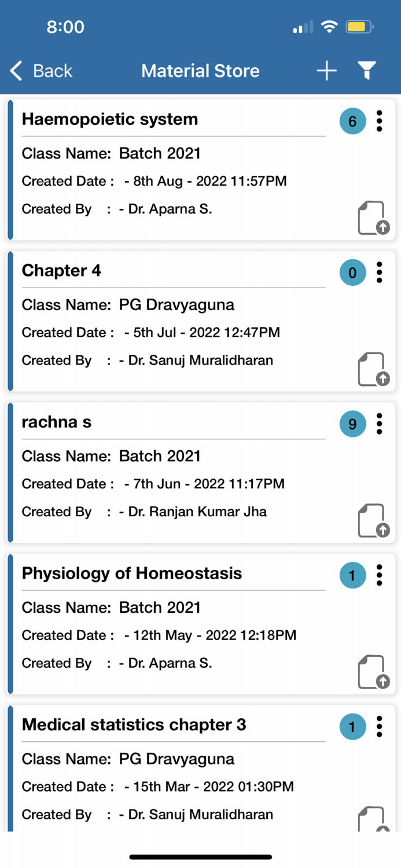The image size is (401, 868).
Task: Tap Physiology of Homeostasis badge showing 1
Action: click(x=352, y=576)
